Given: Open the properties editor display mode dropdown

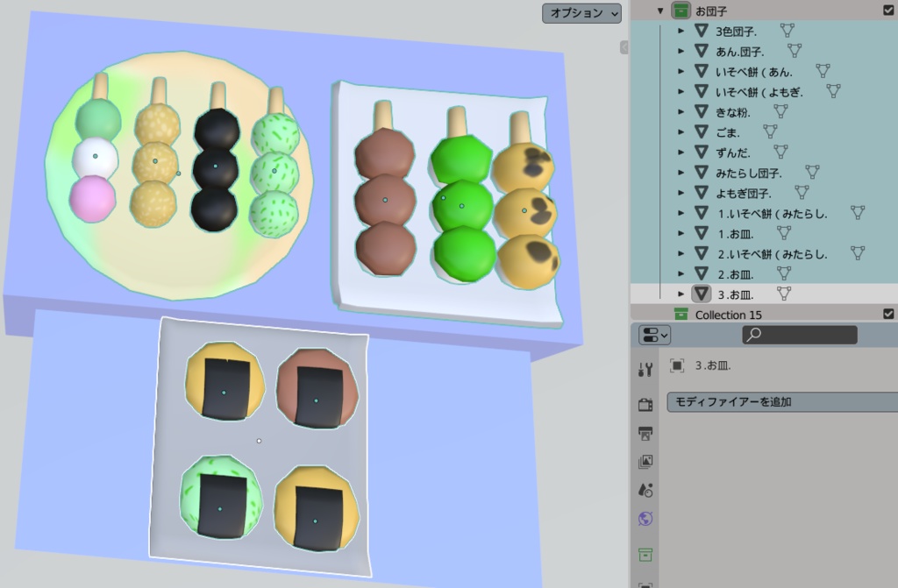Looking at the screenshot, I should click(654, 335).
